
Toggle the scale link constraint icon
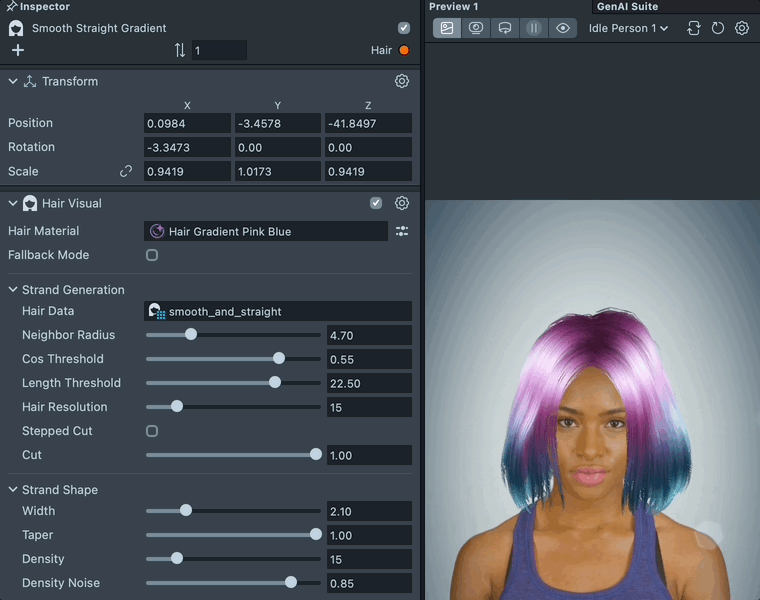pos(126,171)
